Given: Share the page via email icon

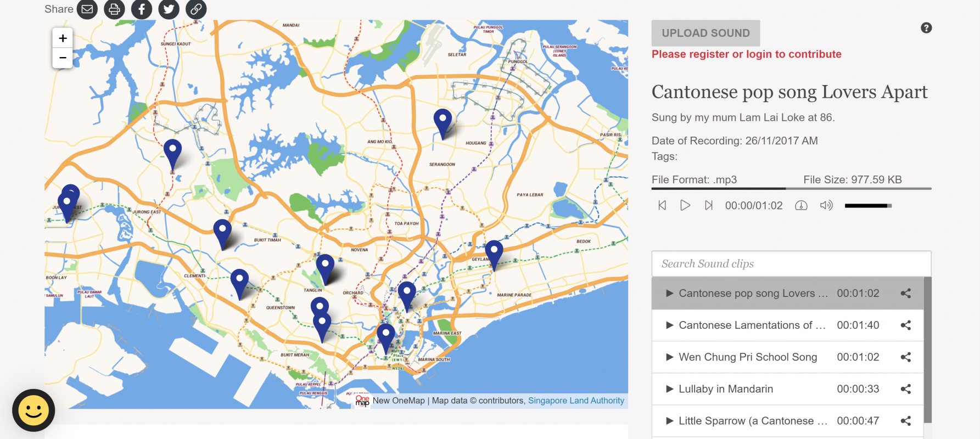Looking at the screenshot, I should click(87, 9).
